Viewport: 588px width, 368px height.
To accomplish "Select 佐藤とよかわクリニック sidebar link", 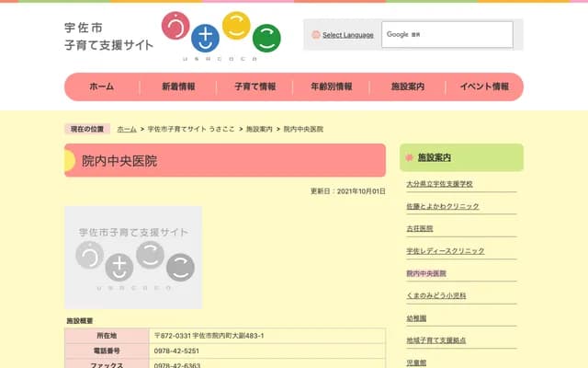I will click(443, 206).
